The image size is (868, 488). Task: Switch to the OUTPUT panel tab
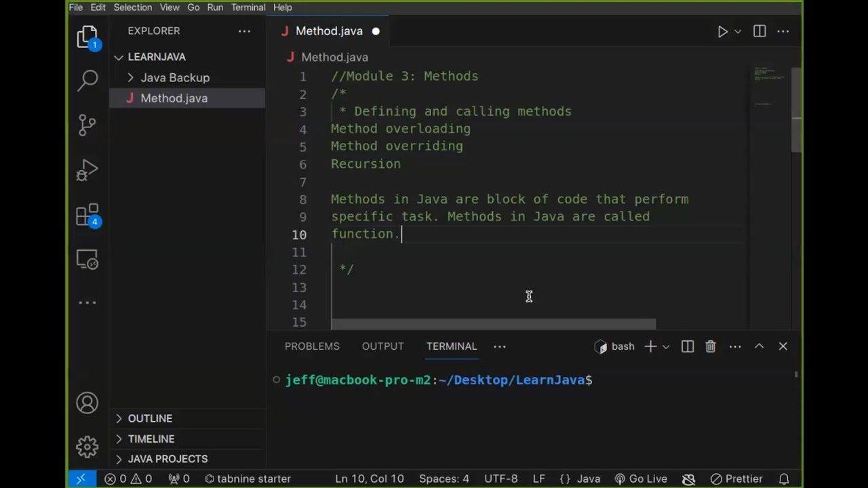pos(382,346)
